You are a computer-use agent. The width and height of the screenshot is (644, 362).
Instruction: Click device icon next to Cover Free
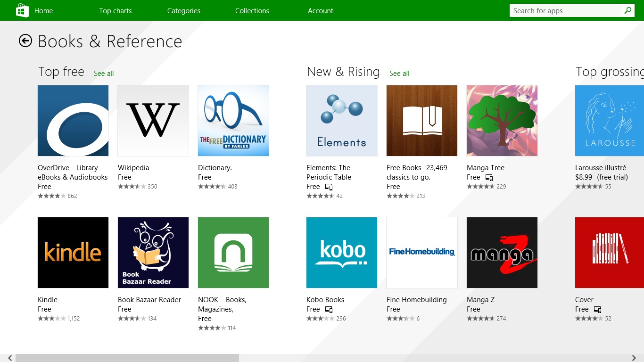(x=598, y=310)
